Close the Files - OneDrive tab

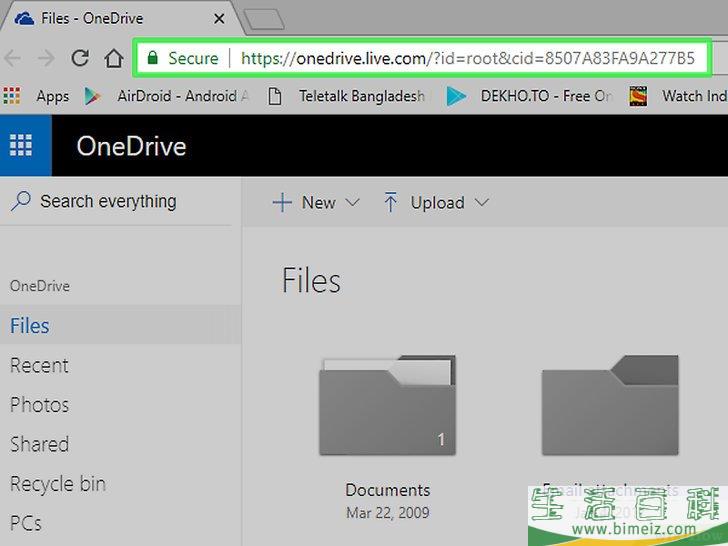(219, 19)
